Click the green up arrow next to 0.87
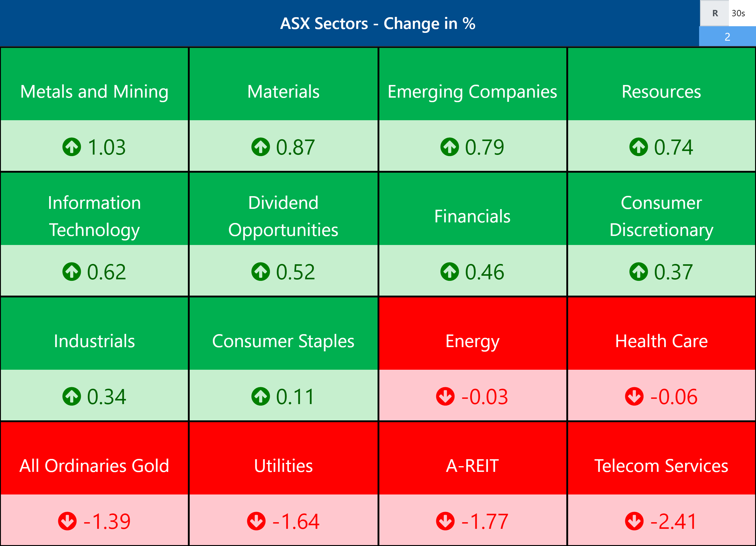The image size is (756, 546). tap(260, 147)
